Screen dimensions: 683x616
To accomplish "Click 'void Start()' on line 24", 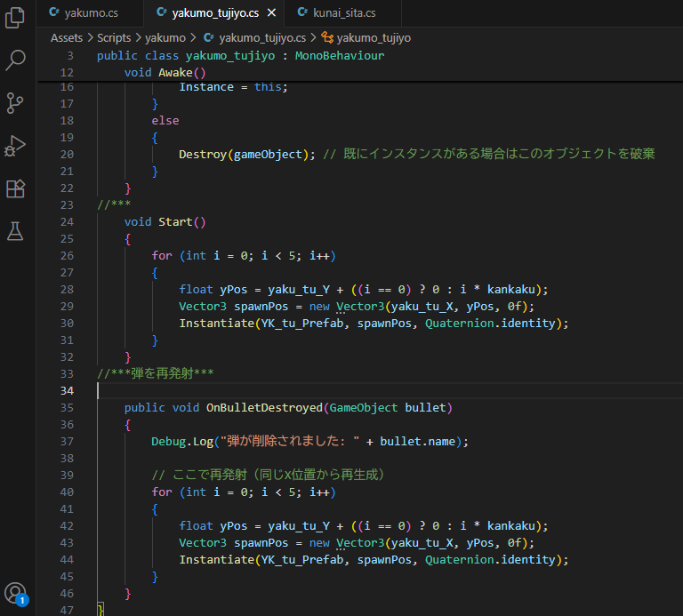I will pos(165,222).
